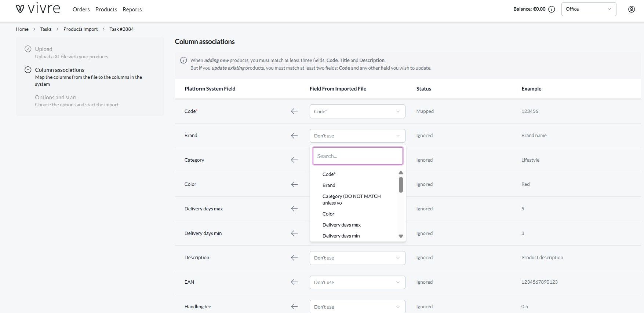Open the Office account dropdown
Screen dimensions: 644x313
pyautogui.click(x=588, y=9)
